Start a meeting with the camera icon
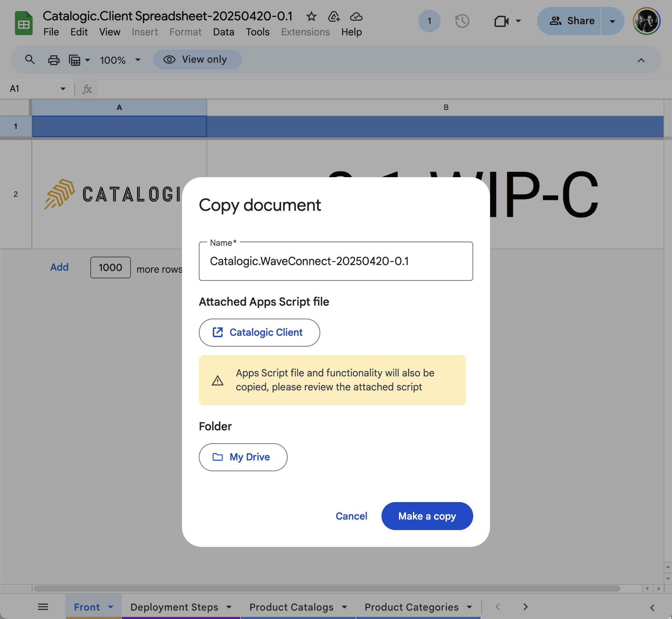Image resolution: width=672 pixels, height=619 pixels. (x=501, y=21)
